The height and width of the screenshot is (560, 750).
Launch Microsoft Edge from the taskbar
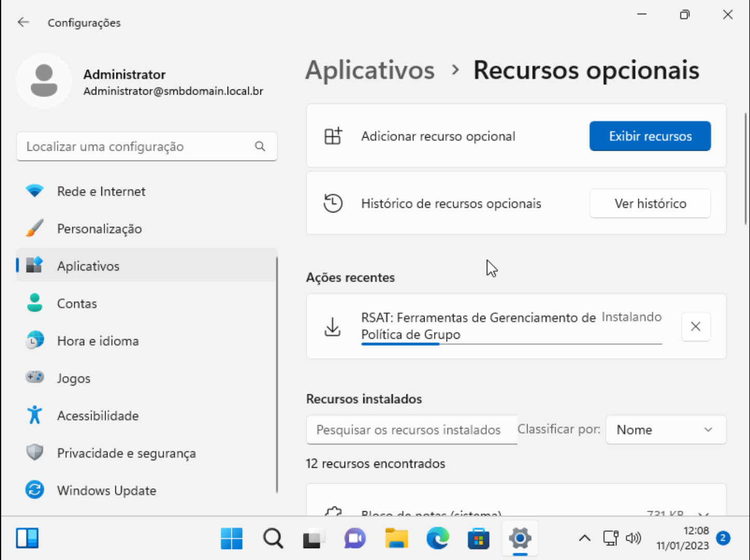438,538
